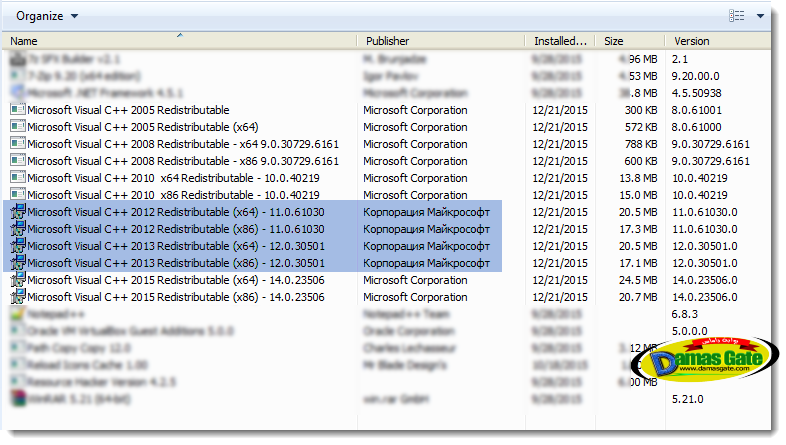Click size cell 300 KB
This screenshot has height=445, width=786.
point(641,110)
